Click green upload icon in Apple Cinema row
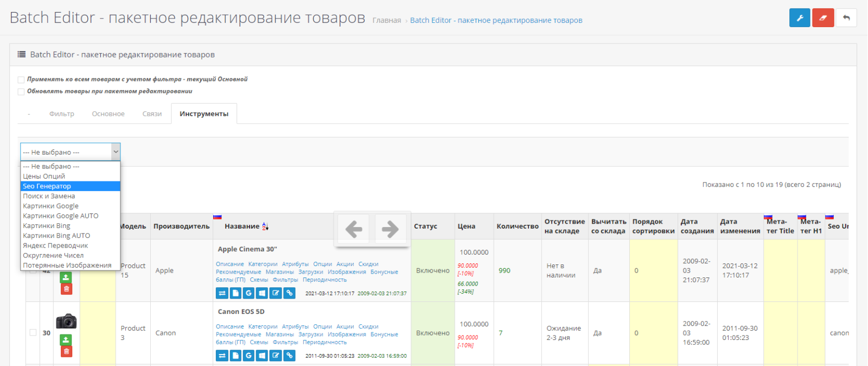The image size is (868, 366). (x=66, y=277)
